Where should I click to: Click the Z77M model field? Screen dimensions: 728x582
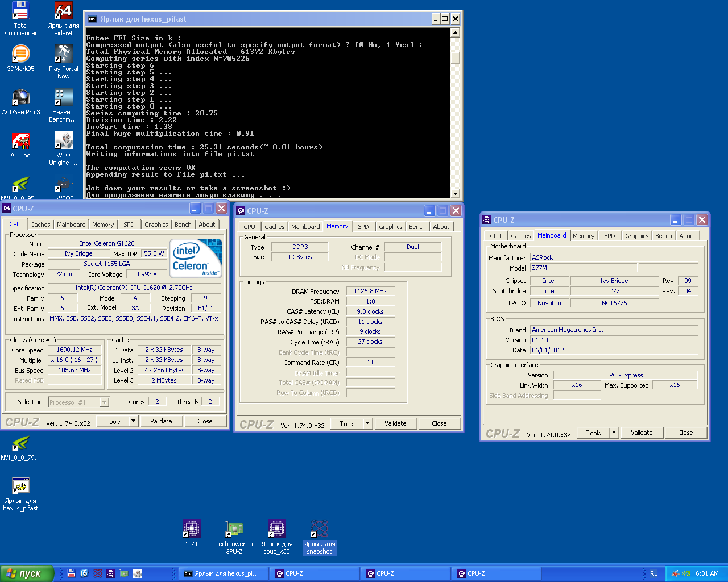pos(584,268)
